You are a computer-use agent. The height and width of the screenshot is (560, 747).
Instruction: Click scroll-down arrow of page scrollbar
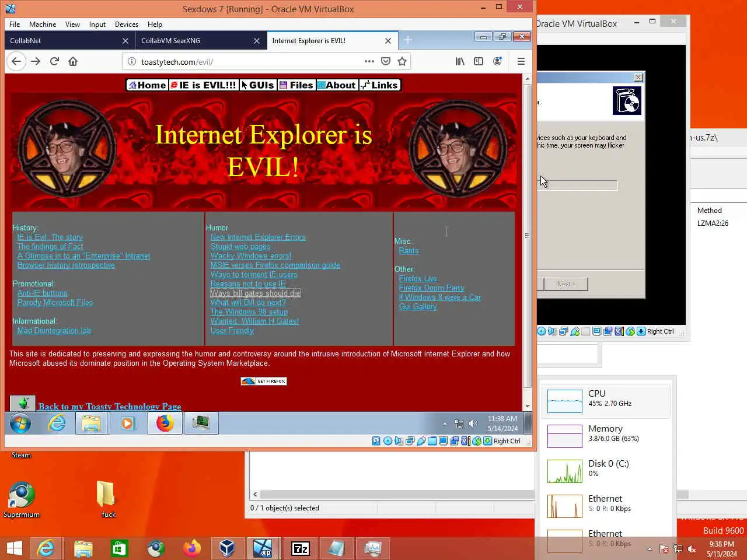(528, 407)
